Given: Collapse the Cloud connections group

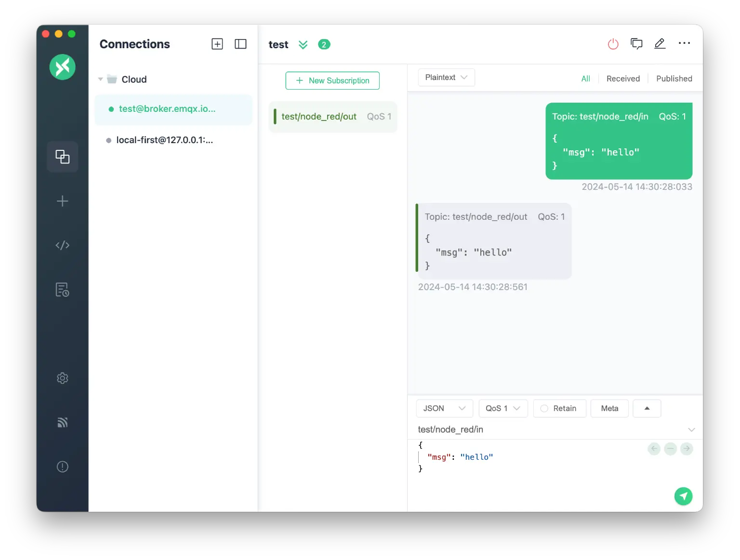Looking at the screenshot, I should click(x=100, y=79).
